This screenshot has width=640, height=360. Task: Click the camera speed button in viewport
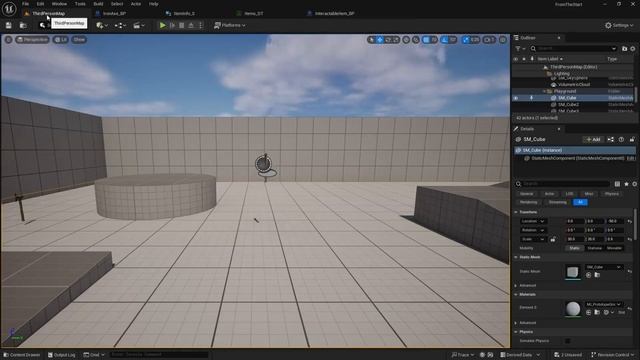coord(489,40)
